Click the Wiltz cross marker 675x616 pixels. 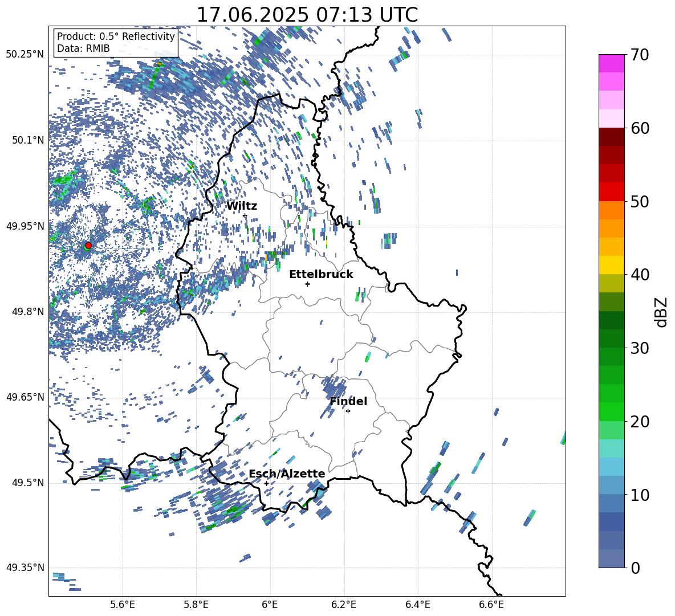pyautogui.click(x=245, y=215)
